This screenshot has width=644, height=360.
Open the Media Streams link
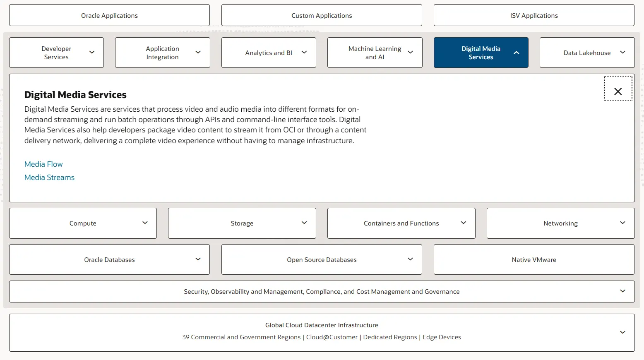coord(49,178)
